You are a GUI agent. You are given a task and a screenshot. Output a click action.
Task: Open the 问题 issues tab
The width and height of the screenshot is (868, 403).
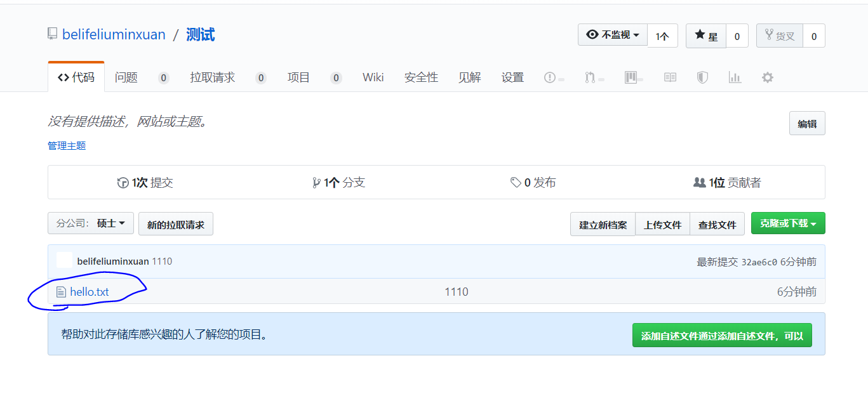click(126, 77)
